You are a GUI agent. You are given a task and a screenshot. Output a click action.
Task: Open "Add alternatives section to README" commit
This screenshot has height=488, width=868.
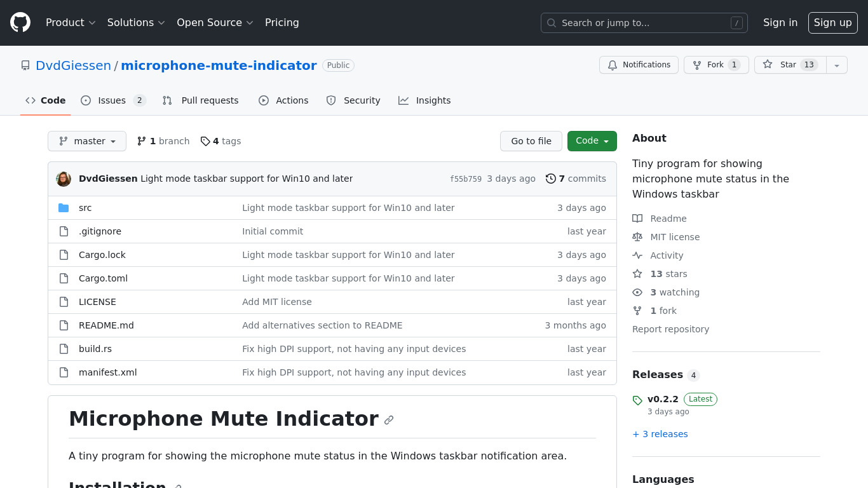coord(322,325)
